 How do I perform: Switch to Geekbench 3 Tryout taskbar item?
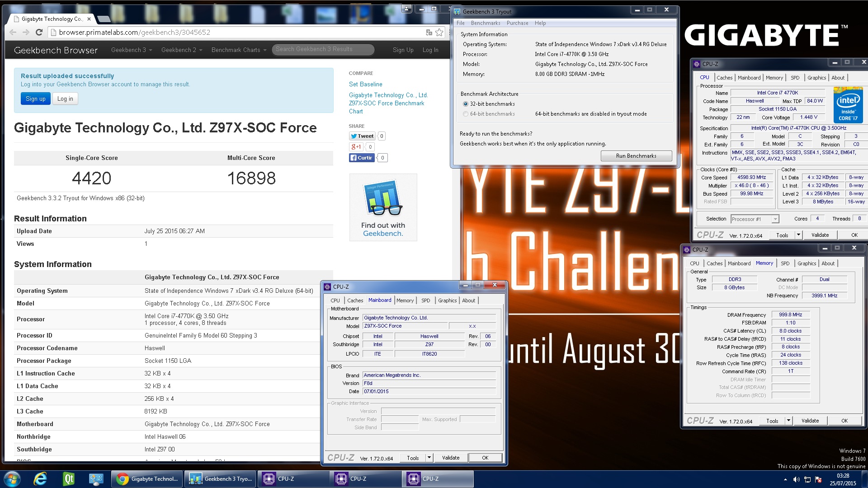click(x=221, y=479)
